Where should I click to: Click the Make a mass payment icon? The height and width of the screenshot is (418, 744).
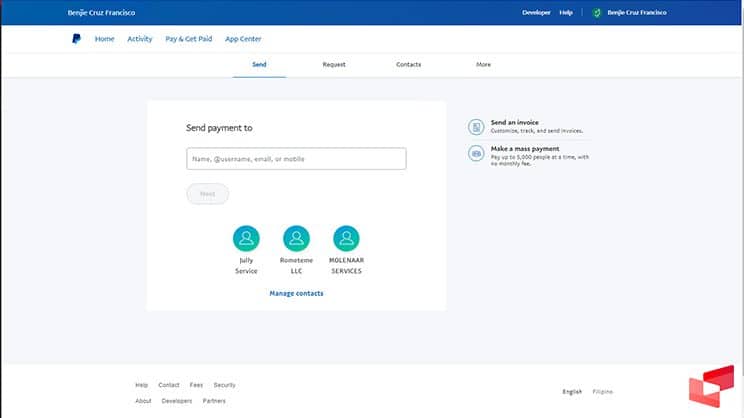tap(476, 153)
